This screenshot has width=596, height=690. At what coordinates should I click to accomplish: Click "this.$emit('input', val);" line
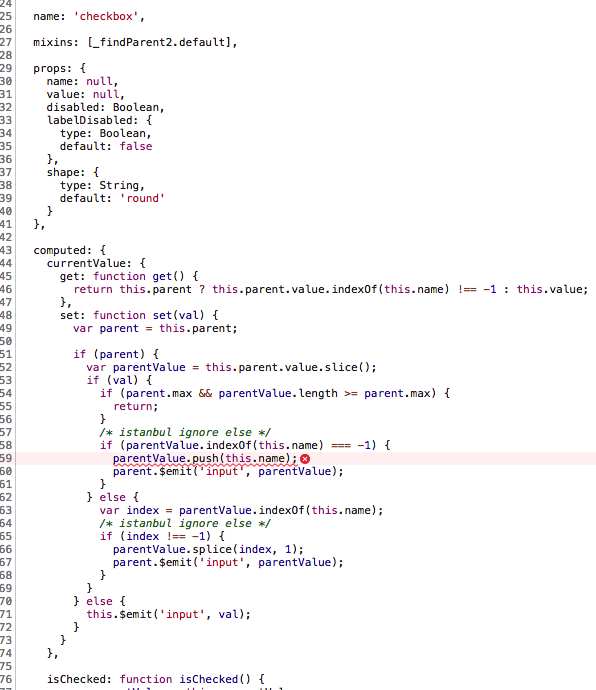coord(168,614)
